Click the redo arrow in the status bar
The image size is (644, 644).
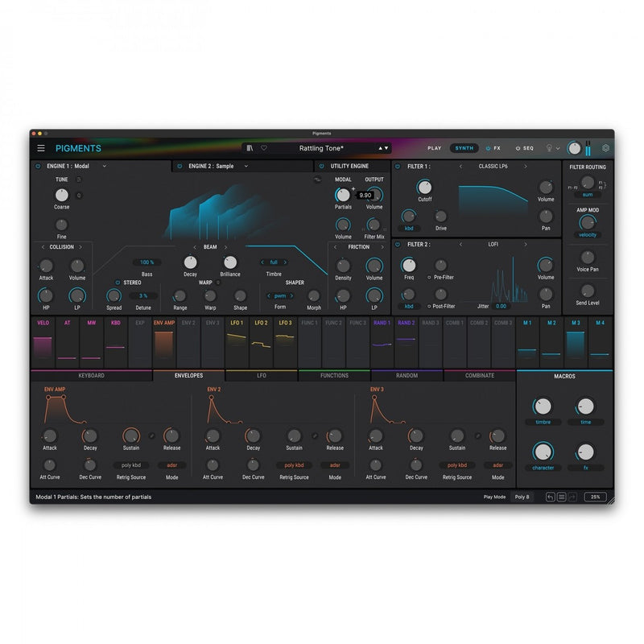pos(572,497)
